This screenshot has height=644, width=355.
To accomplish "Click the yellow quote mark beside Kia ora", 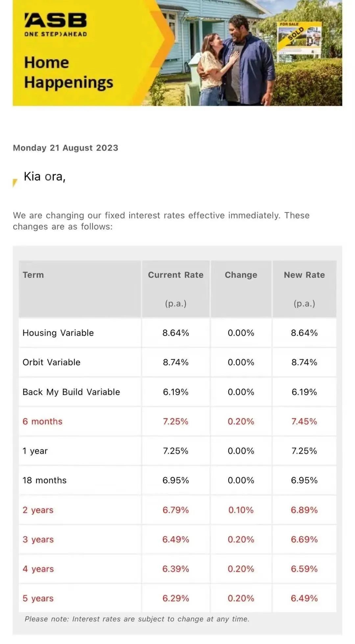I will tap(15, 183).
